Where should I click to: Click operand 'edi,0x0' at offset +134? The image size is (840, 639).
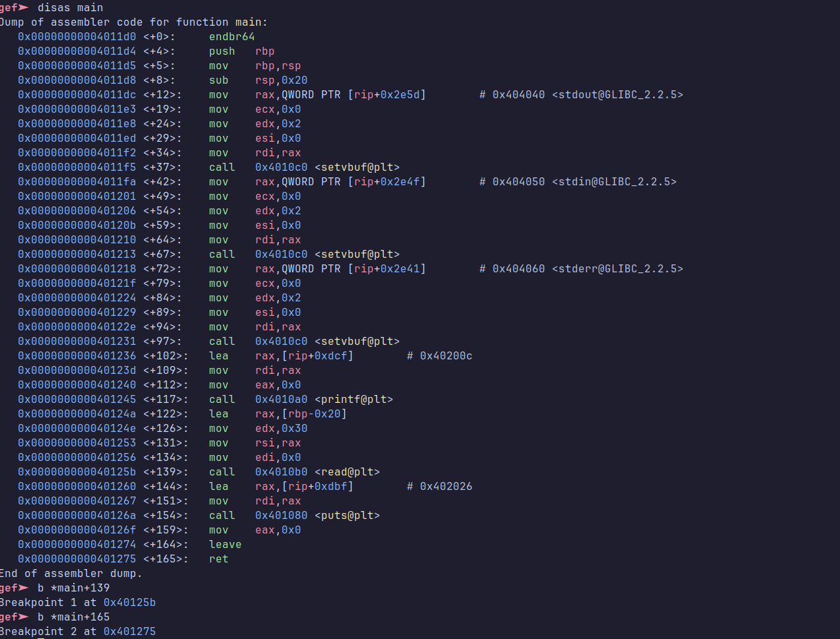click(278, 457)
